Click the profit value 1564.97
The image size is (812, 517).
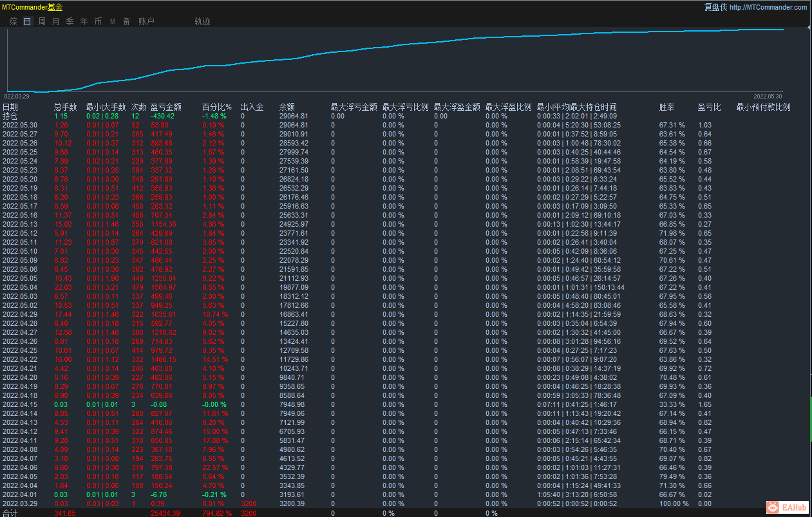click(x=164, y=287)
